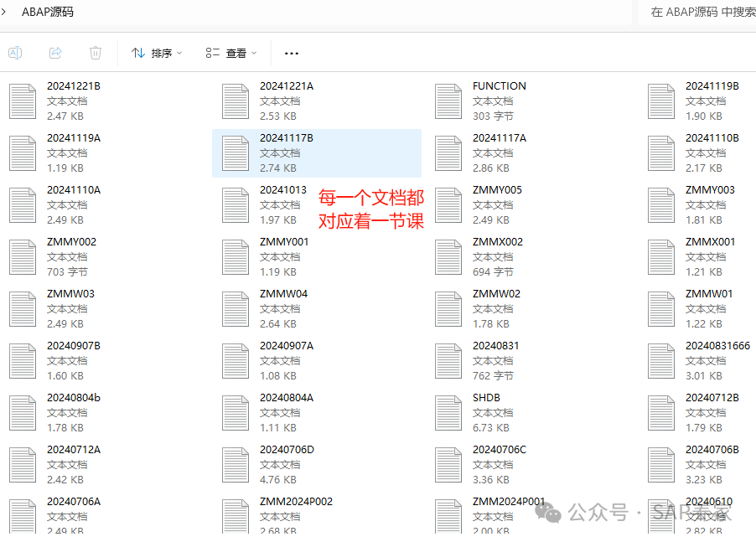Click the Share toolbar icon
The width and height of the screenshot is (756, 542).
click(55, 53)
